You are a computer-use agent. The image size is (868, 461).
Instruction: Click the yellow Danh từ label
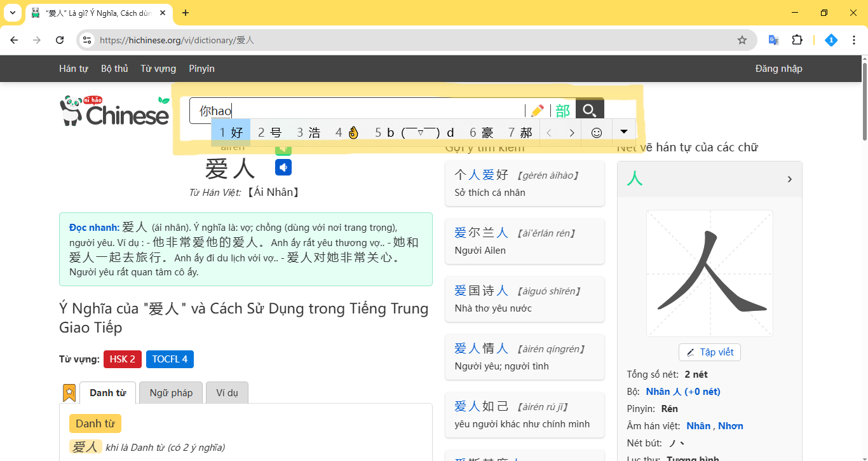[x=95, y=423]
